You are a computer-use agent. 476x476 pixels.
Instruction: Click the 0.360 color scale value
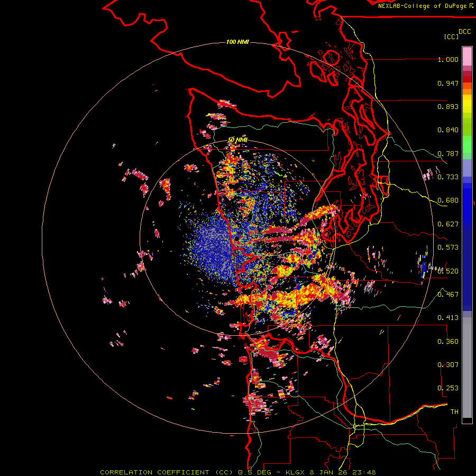coord(448,342)
